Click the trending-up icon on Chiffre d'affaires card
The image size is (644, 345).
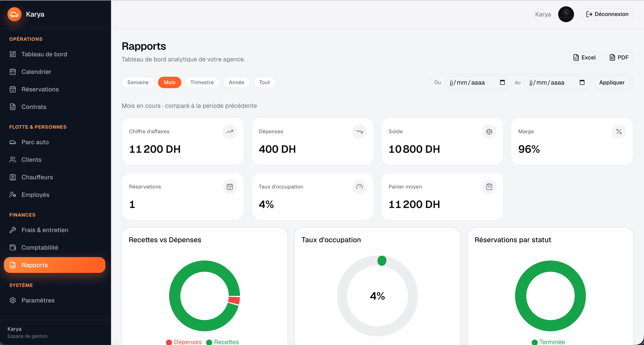230,132
